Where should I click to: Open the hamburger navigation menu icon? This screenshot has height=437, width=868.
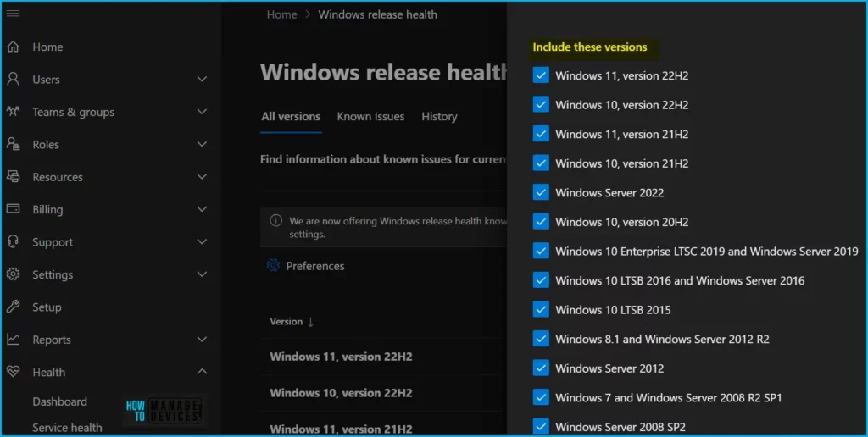(x=13, y=13)
